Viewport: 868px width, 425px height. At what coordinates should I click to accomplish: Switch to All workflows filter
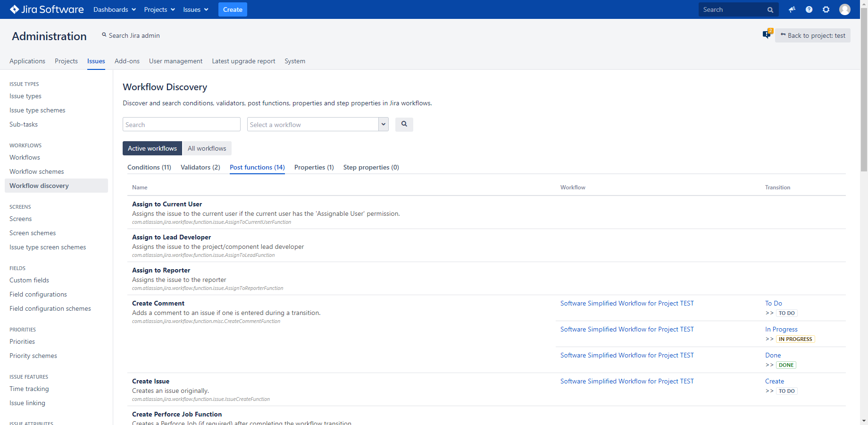click(207, 148)
